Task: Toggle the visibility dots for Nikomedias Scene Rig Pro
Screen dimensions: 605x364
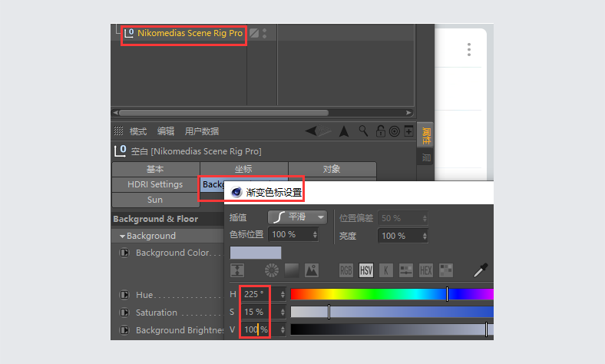Action: pyautogui.click(x=265, y=33)
